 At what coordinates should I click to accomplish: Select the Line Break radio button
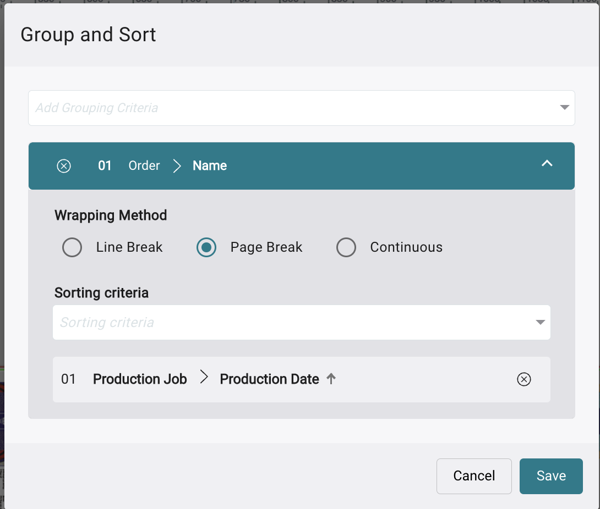click(x=72, y=247)
